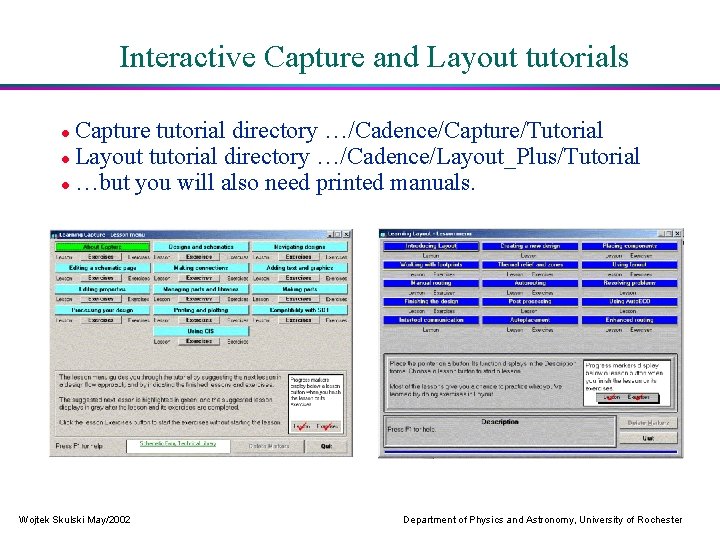Select the Using CIS lesson
720x540 pixels.
pos(201,331)
